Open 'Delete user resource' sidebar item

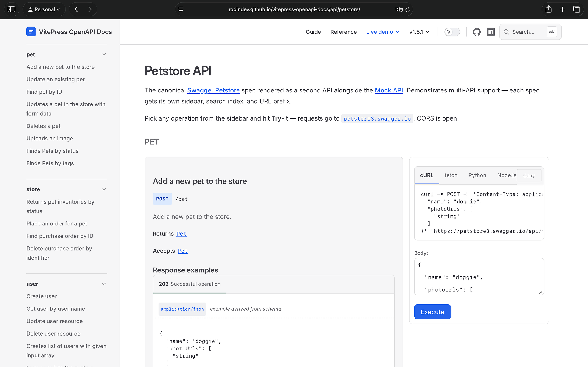pos(53,333)
